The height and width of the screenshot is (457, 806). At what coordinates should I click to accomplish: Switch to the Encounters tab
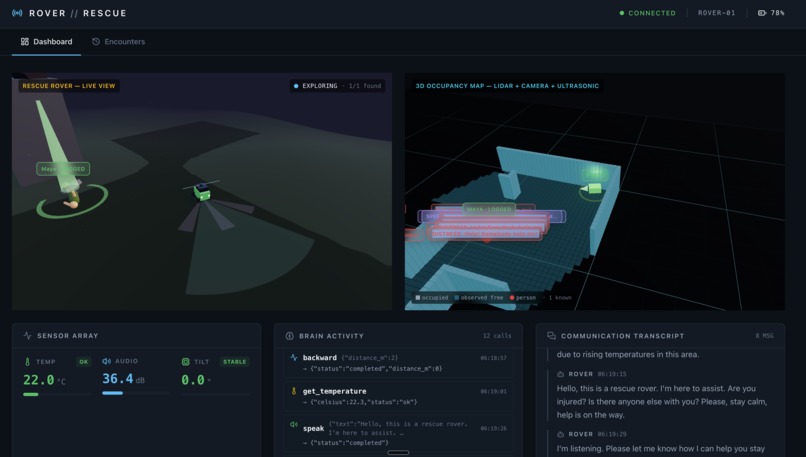pos(119,42)
